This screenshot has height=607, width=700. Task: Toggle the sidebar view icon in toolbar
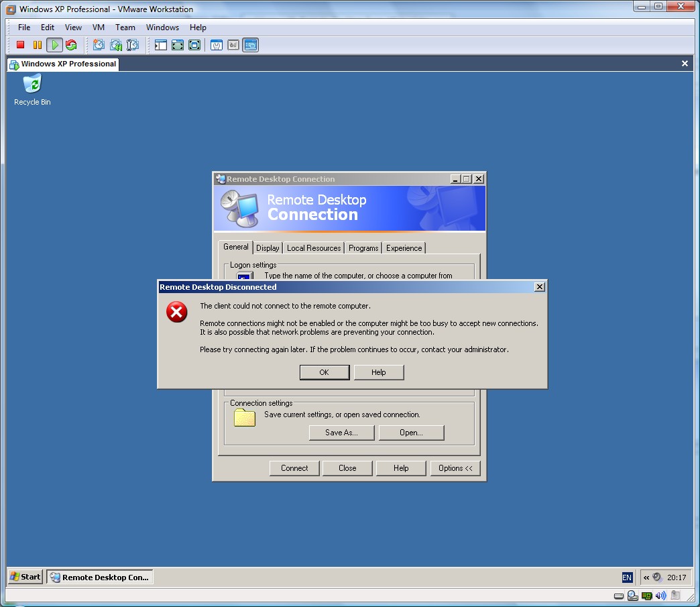click(x=161, y=45)
